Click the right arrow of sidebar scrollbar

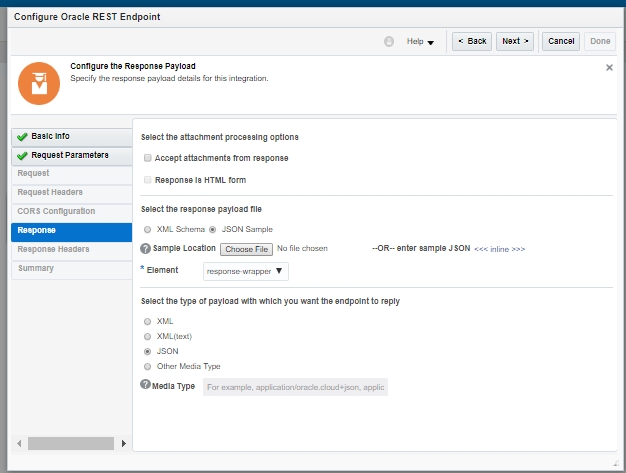[124, 443]
